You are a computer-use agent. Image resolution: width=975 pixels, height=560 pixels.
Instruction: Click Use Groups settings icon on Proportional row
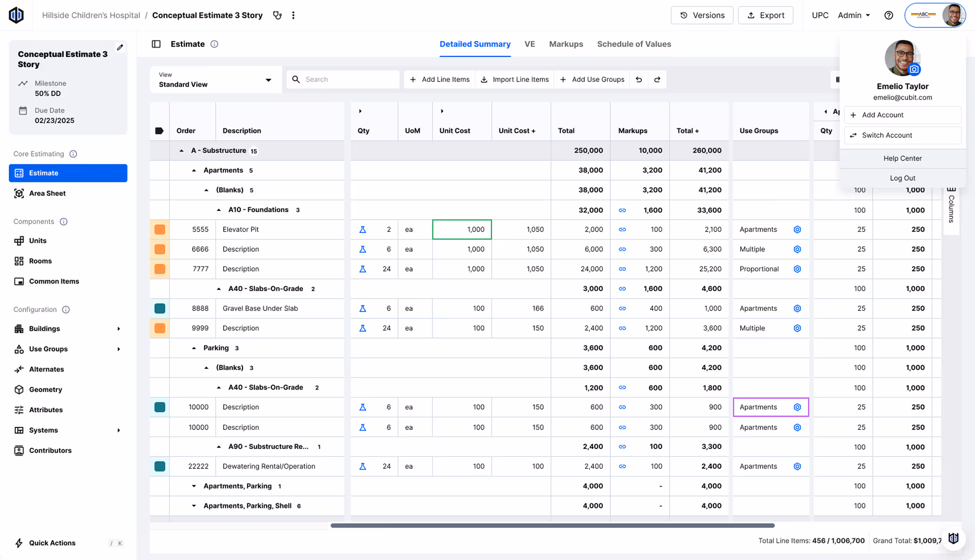click(x=797, y=269)
